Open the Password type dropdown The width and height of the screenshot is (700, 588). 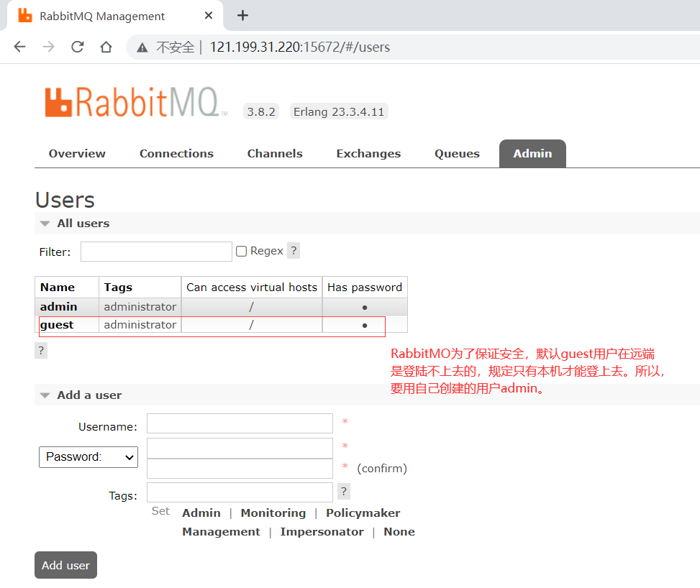(x=88, y=457)
